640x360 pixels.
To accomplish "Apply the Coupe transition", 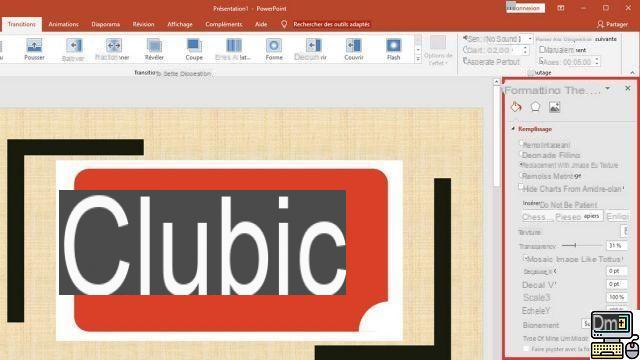I will pos(194,49).
